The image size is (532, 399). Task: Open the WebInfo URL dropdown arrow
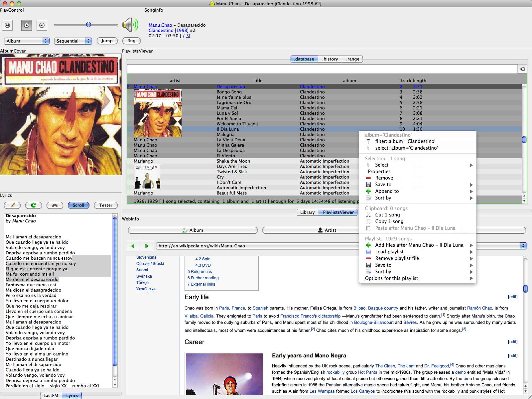click(x=523, y=246)
